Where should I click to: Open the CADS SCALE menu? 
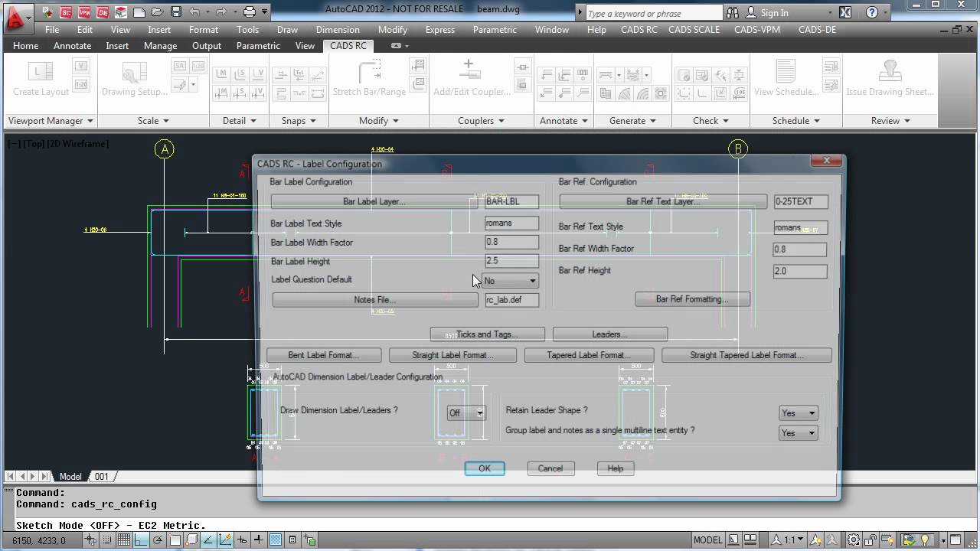point(694,30)
